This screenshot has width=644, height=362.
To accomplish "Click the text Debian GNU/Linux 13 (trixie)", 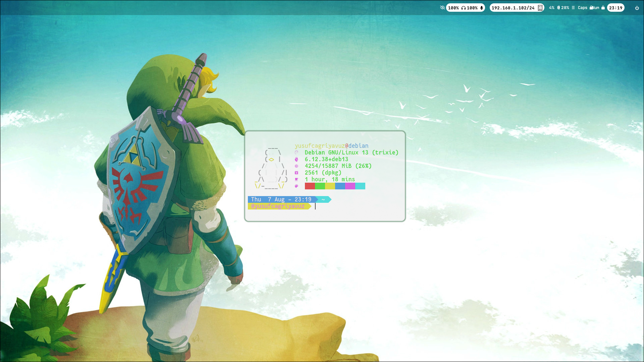I will 352,153.
